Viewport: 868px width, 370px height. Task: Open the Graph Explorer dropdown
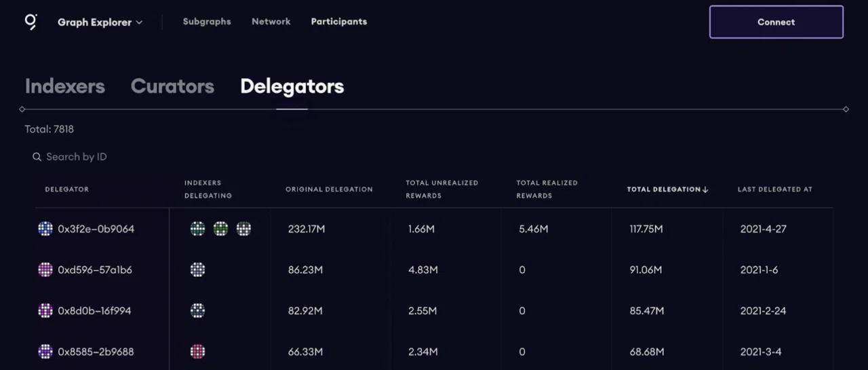pyautogui.click(x=100, y=22)
